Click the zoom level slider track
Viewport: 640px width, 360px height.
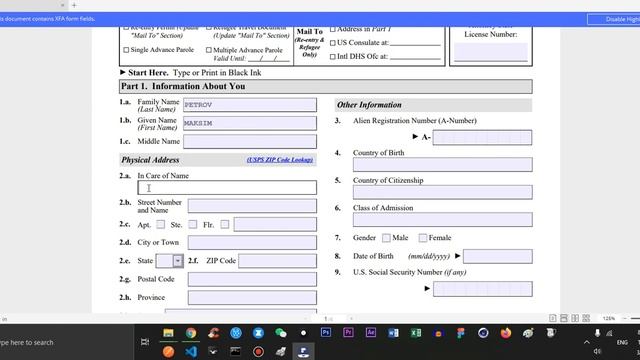click(x=635, y=318)
